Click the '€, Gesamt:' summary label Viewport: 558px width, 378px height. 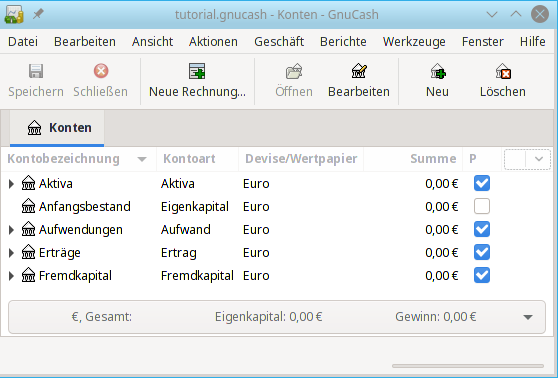click(x=102, y=317)
